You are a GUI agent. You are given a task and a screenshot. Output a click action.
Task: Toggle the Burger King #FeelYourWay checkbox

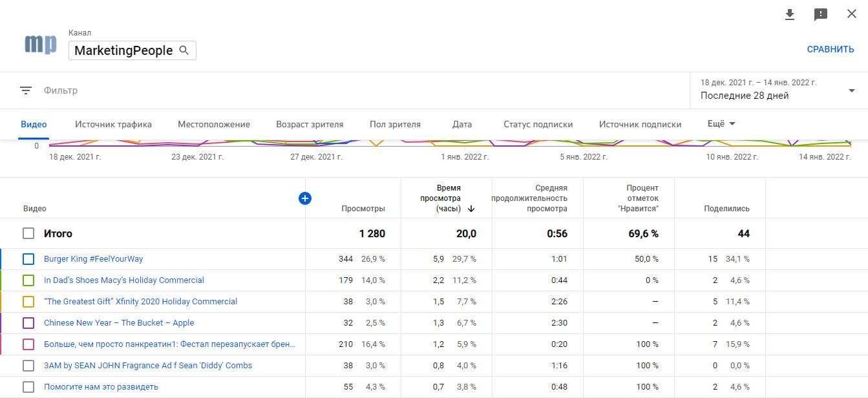28,259
